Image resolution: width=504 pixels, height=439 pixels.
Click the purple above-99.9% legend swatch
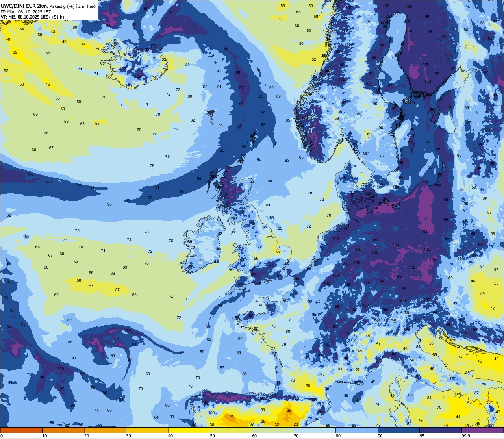(482, 430)
